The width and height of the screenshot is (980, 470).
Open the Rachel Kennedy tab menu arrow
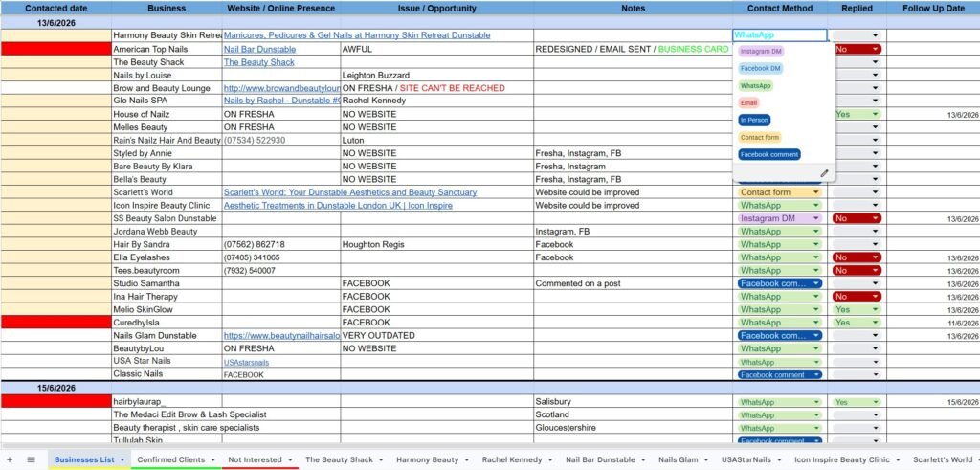point(550,460)
